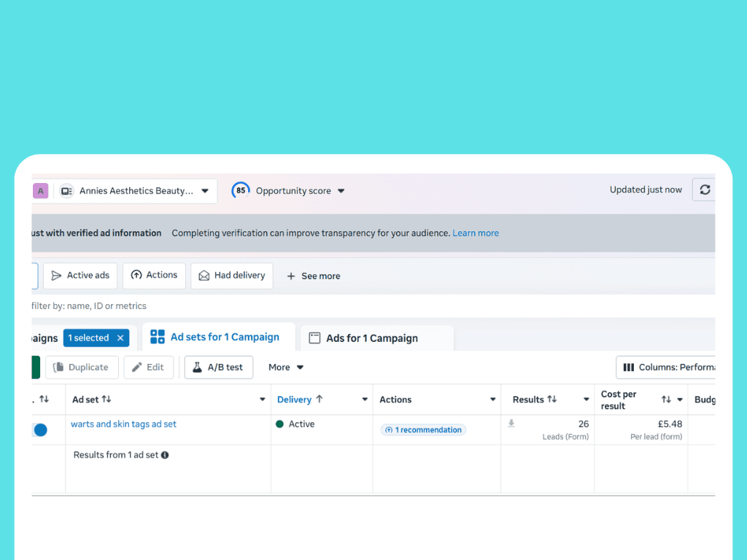Click See more filters
747x560 pixels.
314,276
